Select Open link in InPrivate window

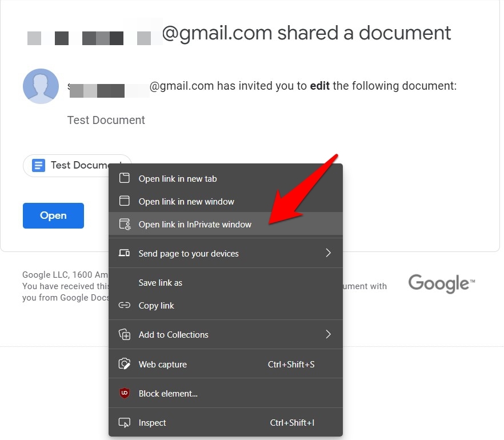[x=226, y=224]
